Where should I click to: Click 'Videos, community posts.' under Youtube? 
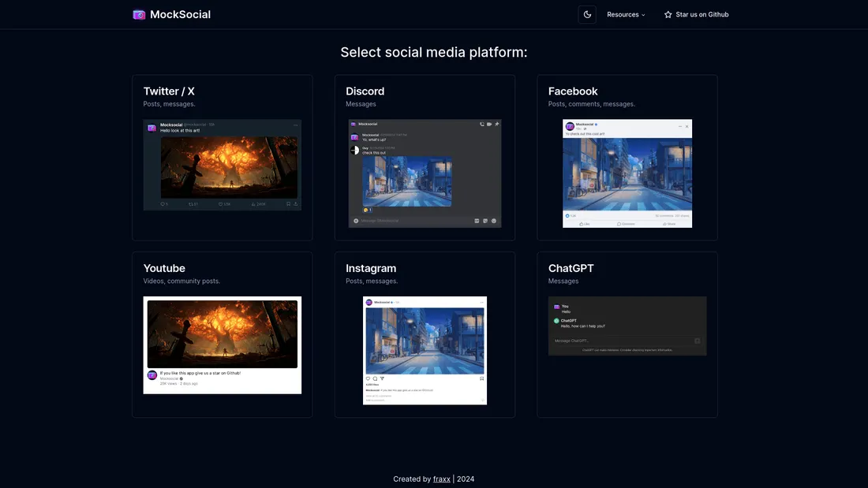[x=181, y=281]
